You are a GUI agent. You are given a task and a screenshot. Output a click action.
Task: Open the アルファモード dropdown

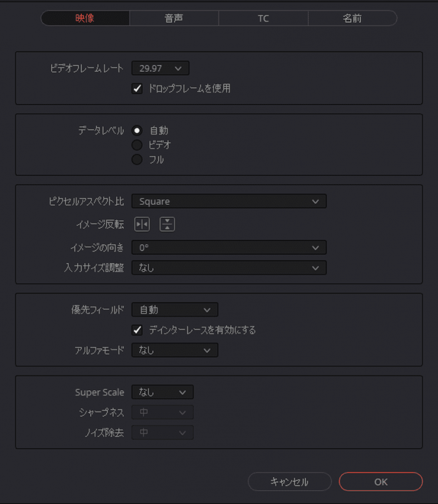[175, 350]
